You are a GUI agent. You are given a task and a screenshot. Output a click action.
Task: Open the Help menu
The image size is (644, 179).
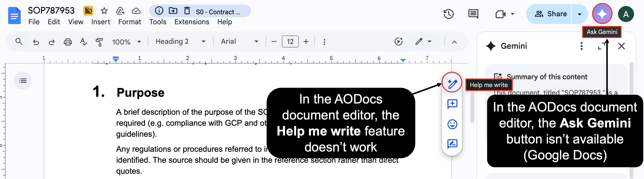pyautogui.click(x=224, y=22)
